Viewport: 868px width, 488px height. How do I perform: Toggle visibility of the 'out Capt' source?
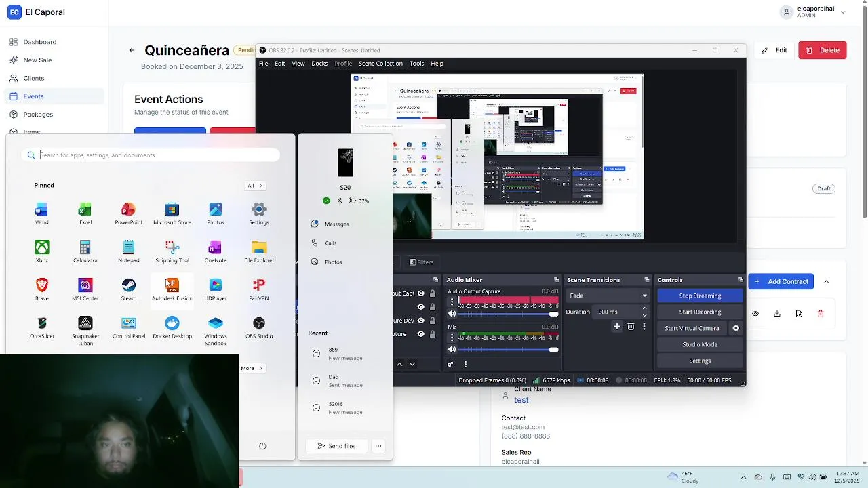[421, 293]
